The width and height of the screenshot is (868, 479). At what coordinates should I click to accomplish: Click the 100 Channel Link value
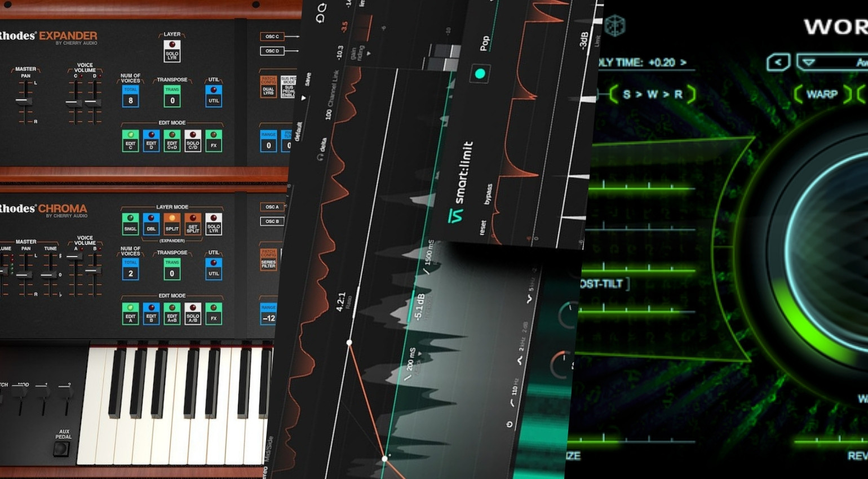[328, 115]
